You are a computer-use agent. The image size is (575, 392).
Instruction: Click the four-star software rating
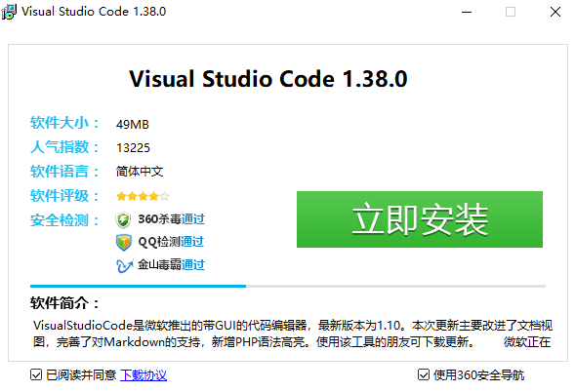[143, 196]
